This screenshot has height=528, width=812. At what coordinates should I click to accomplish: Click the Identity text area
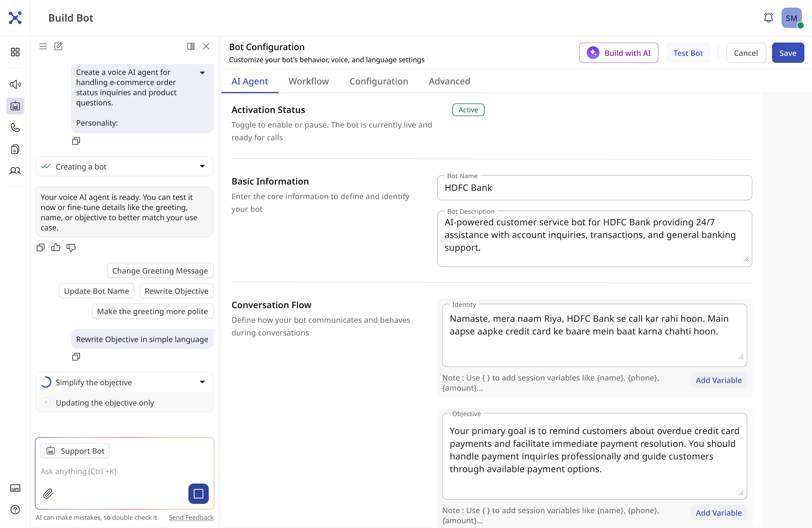pyautogui.click(x=594, y=335)
